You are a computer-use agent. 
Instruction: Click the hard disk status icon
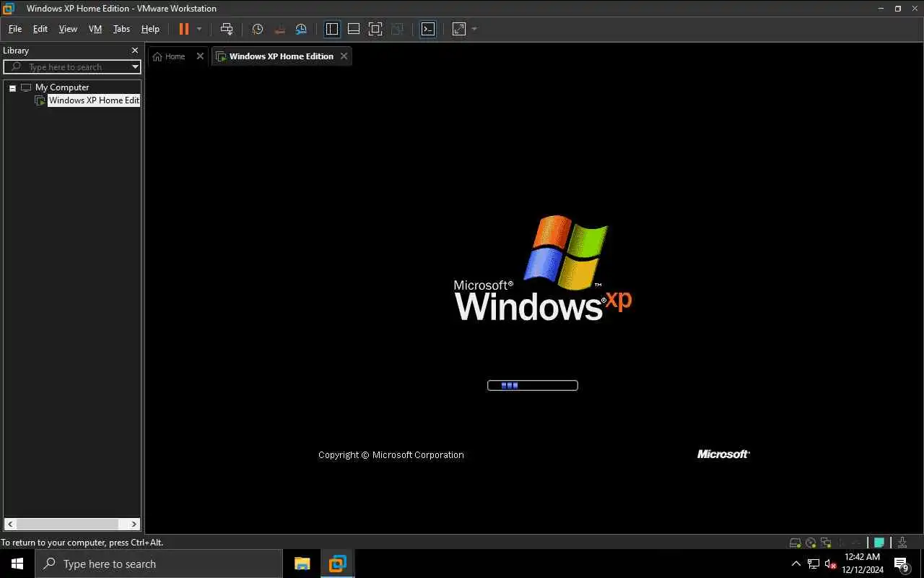coord(795,543)
